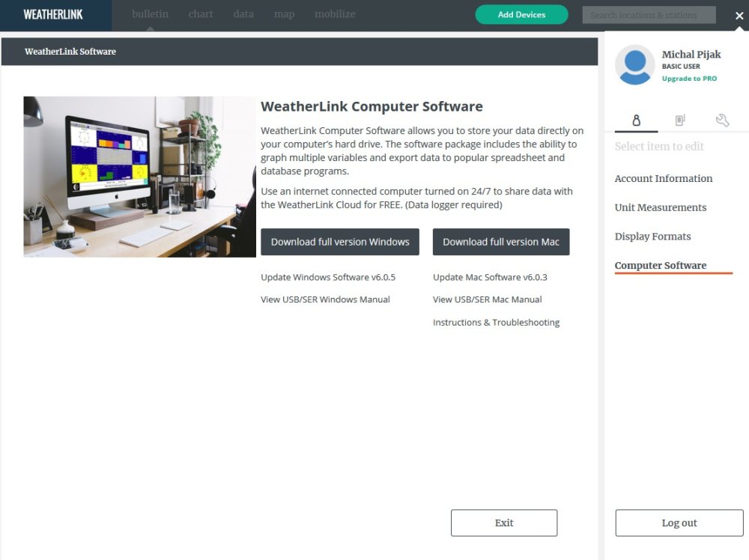
Task: Download full version Mac software
Action: pos(501,242)
